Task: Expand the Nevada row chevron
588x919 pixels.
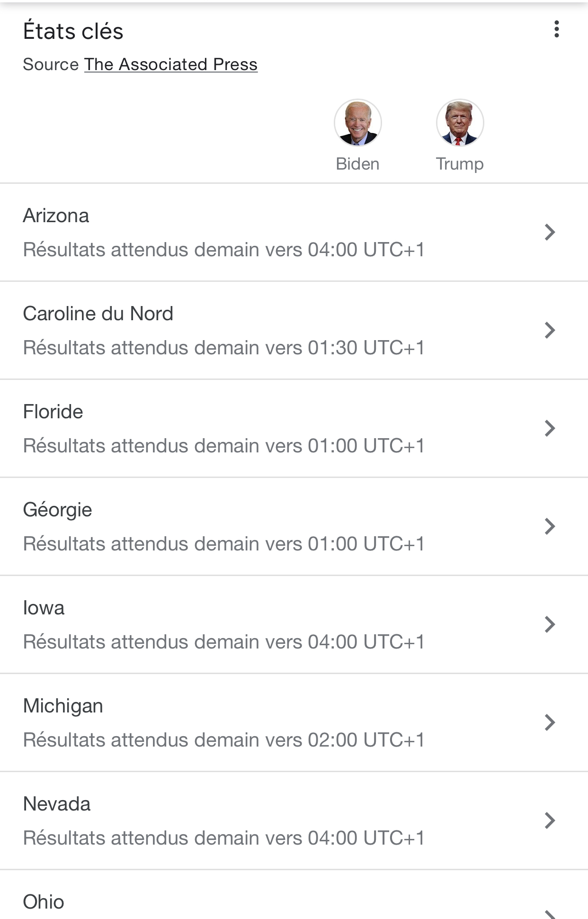Action: [550, 820]
